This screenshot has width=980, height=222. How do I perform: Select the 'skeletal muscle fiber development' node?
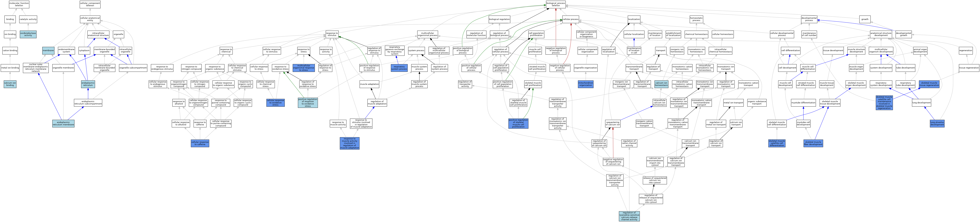click(813, 144)
